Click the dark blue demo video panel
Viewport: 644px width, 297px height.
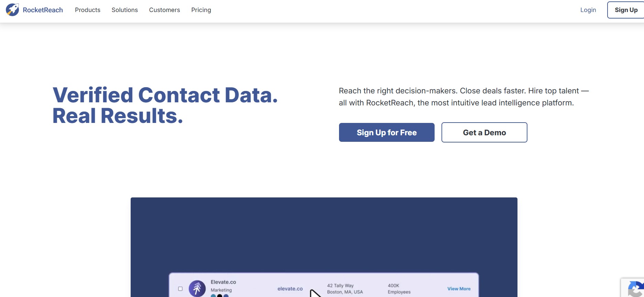click(x=324, y=233)
